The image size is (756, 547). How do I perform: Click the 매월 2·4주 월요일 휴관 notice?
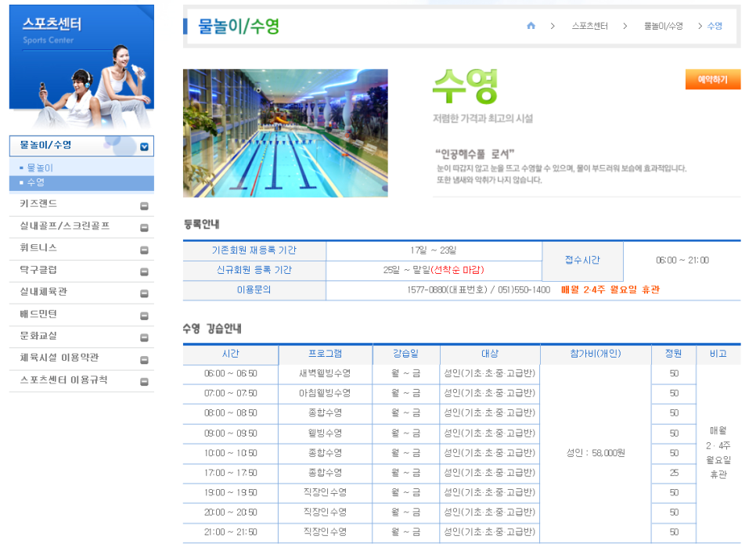[x=610, y=290]
